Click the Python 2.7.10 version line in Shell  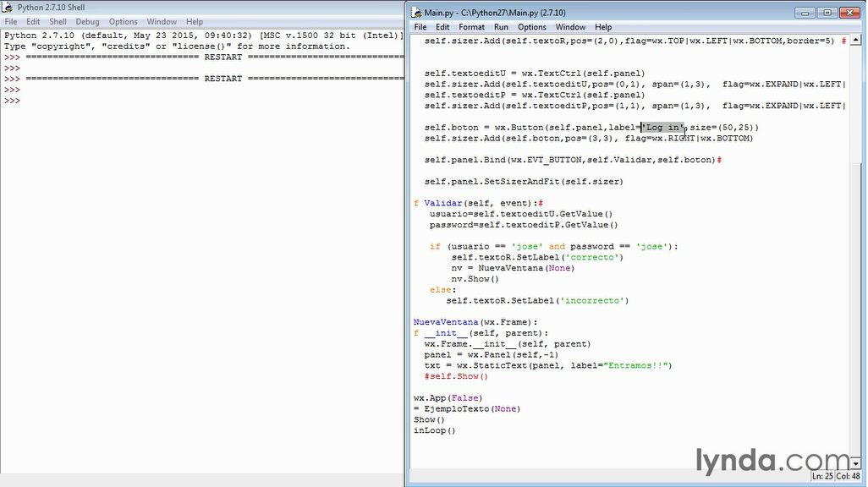pos(204,36)
